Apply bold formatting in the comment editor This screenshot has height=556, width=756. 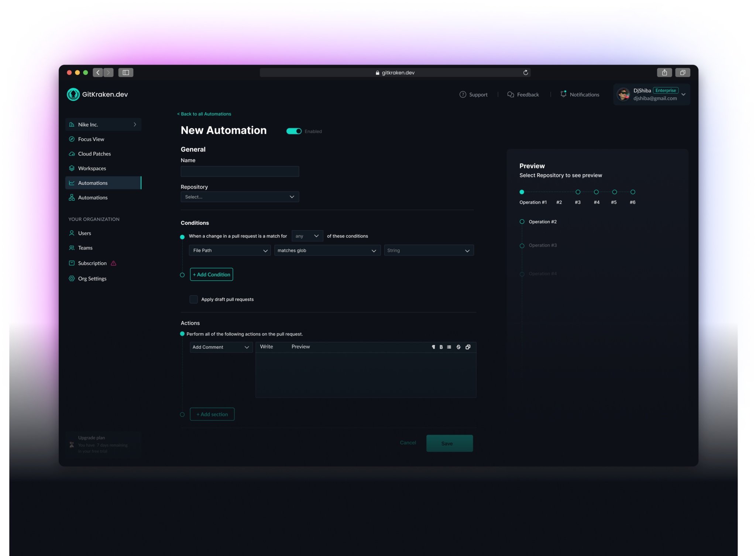(x=441, y=347)
